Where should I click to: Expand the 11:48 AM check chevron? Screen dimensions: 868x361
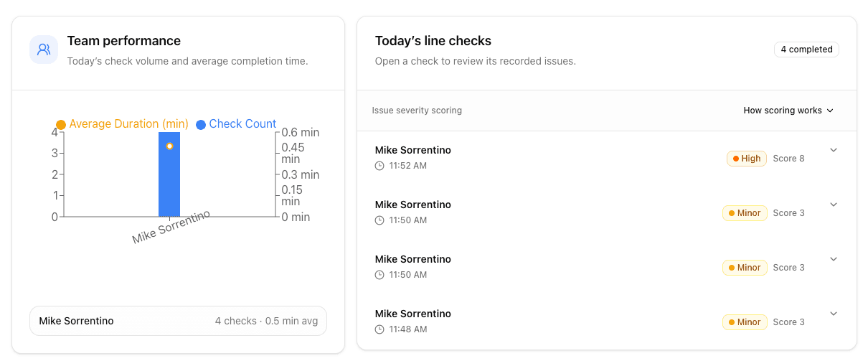pyautogui.click(x=834, y=314)
